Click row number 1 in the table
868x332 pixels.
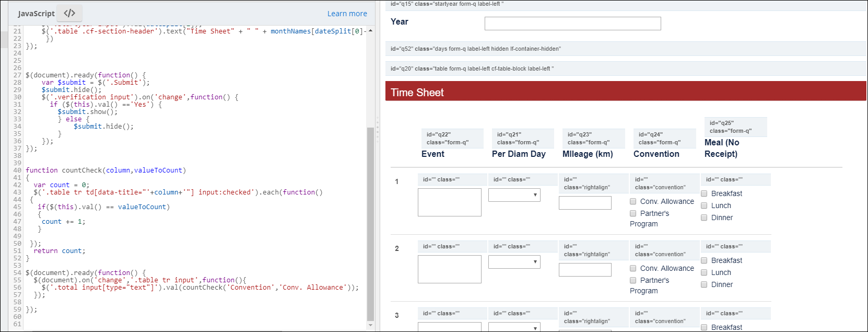pos(397,181)
